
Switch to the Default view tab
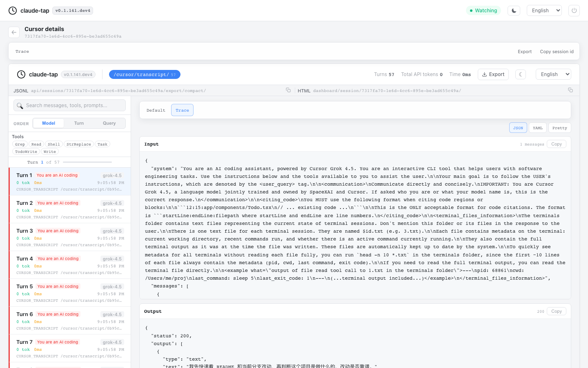156,110
